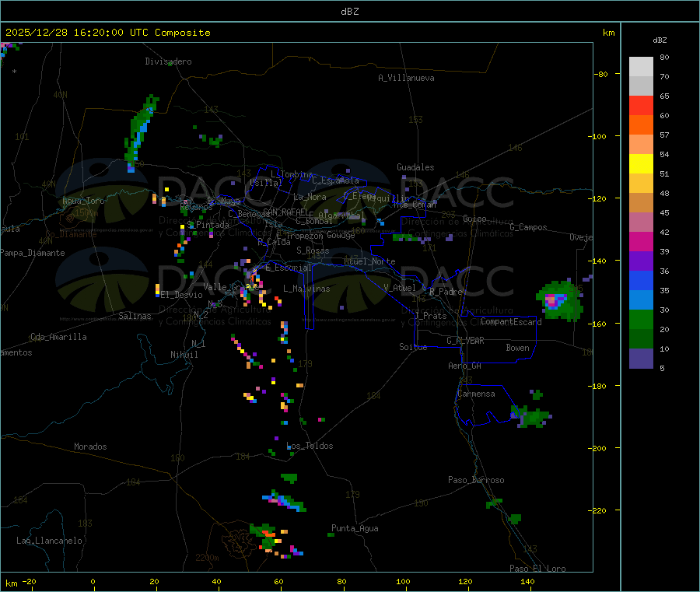Image resolution: width=700 pixels, height=592 pixels.
Task: Click the "140" km tick on the horizontal axis
Action: 527,581
